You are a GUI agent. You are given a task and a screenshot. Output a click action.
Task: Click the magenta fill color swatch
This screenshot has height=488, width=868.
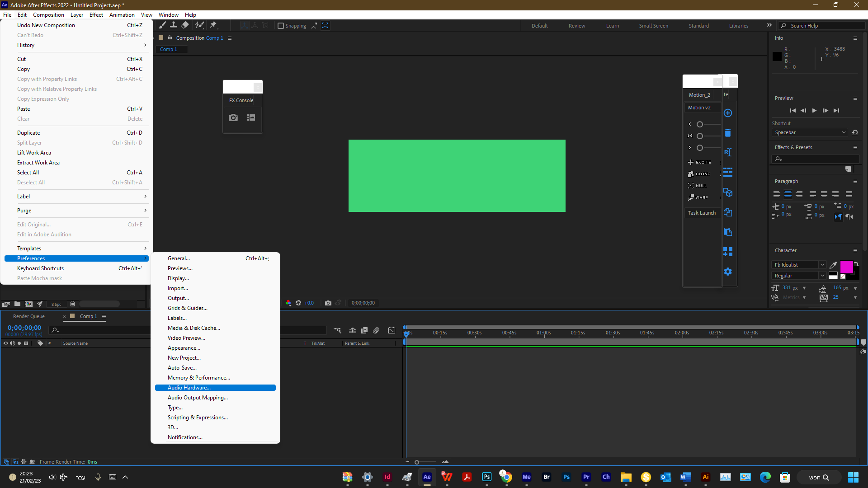846,267
